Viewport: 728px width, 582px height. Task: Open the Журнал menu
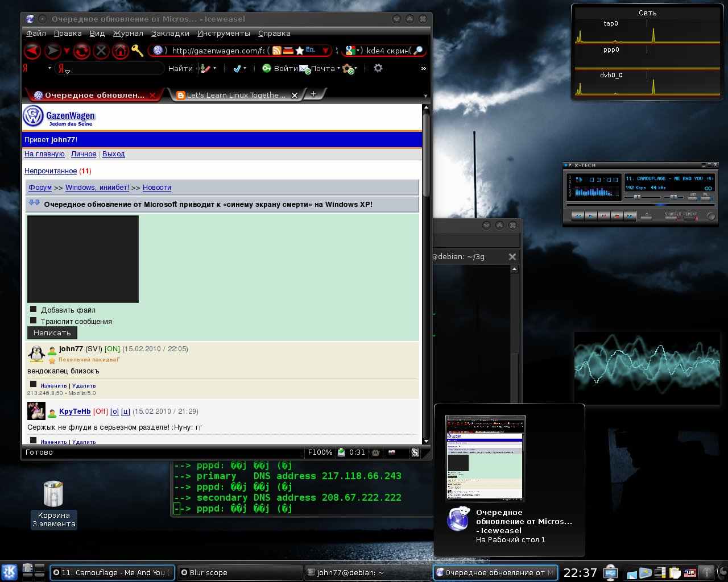[x=128, y=34]
